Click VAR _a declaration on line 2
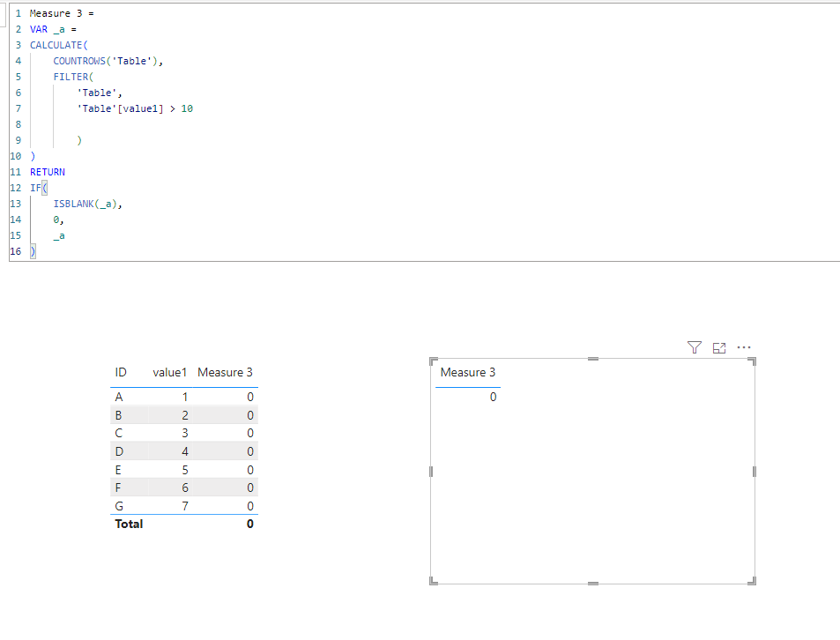Image resolution: width=840 pixels, height=640 pixels. click(x=53, y=29)
